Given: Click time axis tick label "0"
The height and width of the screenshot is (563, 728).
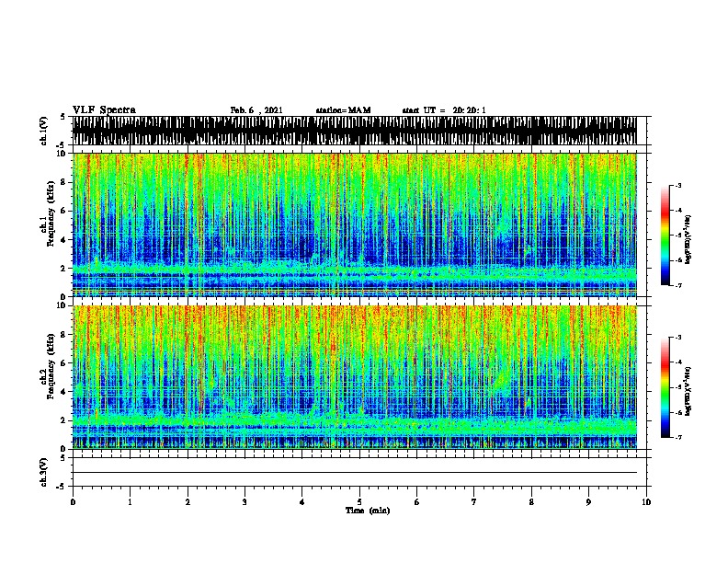Looking at the screenshot, I should 73,502.
